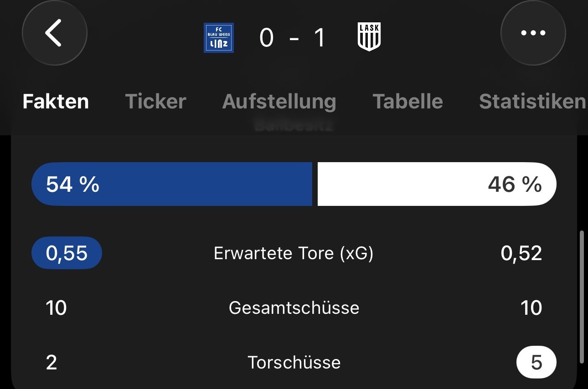Tap the LASK club crest
This screenshot has width=588, height=389.
coord(369,38)
